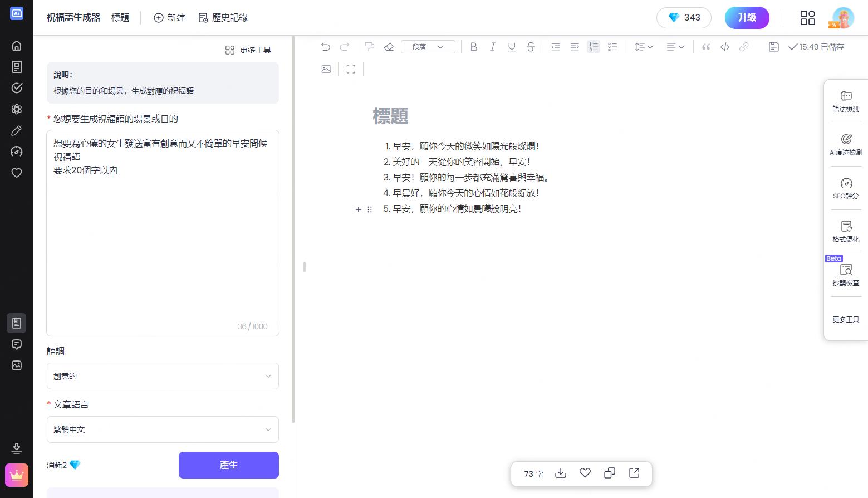This screenshot has height=498, width=868.
Task: Click the 產生 generate button
Action: point(229,465)
